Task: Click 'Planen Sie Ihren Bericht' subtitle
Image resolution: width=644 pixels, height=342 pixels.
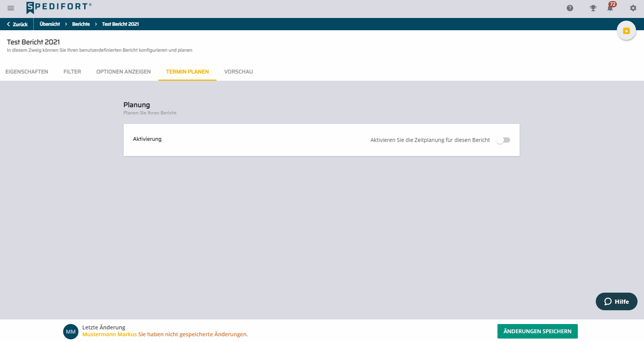Action: [150, 113]
